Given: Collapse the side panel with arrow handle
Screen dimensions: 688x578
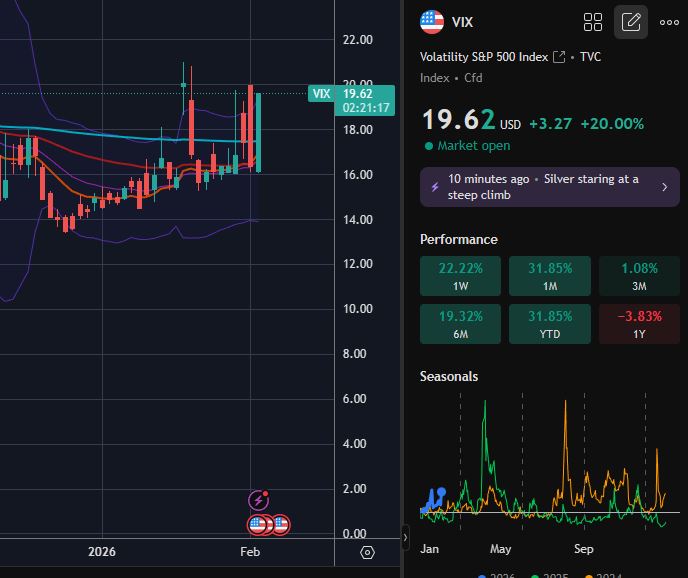Looking at the screenshot, I should coord(405,537).
